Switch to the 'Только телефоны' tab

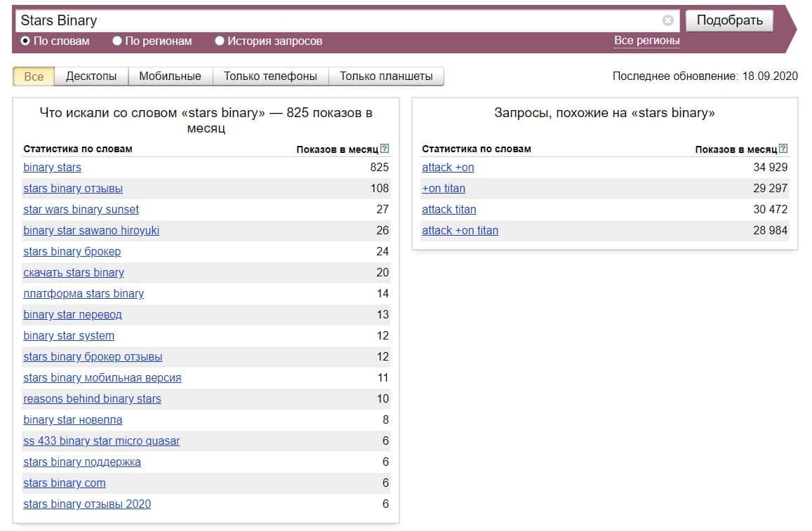coord(270,76)
